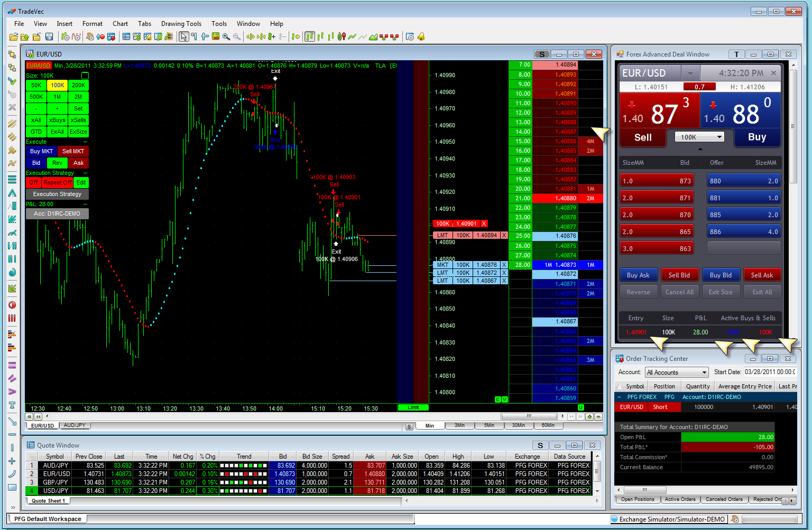This screenshot has width=812, height=530.
Task: Click the spiral icon in left toolbar
Action: click(12, 272)
